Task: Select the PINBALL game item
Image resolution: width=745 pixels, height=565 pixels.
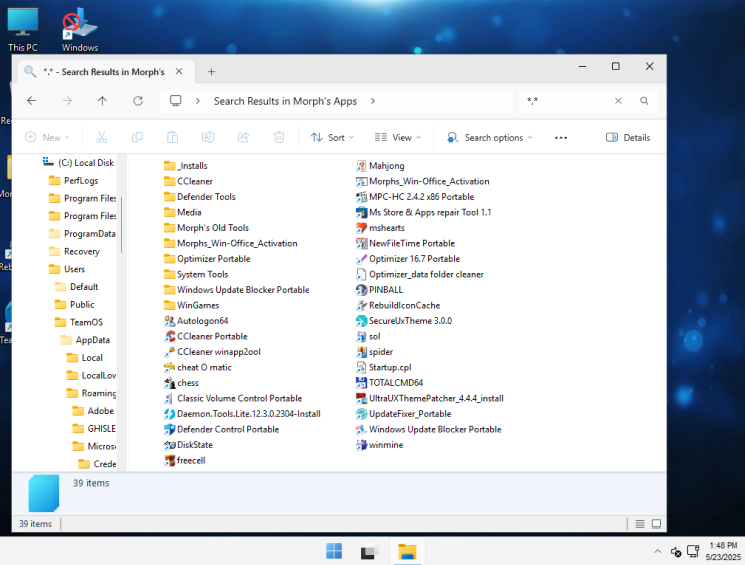Action: 380,290
